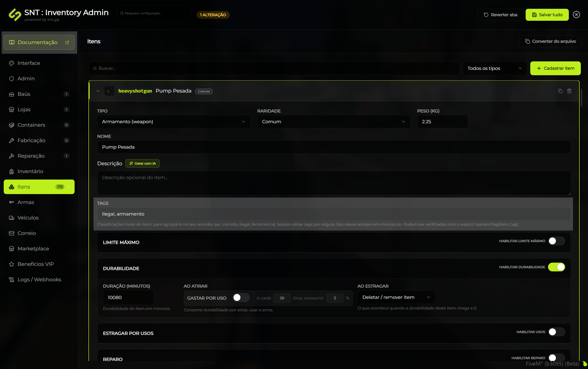Click the Duração (minutos) field 10080
Screen dimensions: 588x369
(x=128, y=297)
